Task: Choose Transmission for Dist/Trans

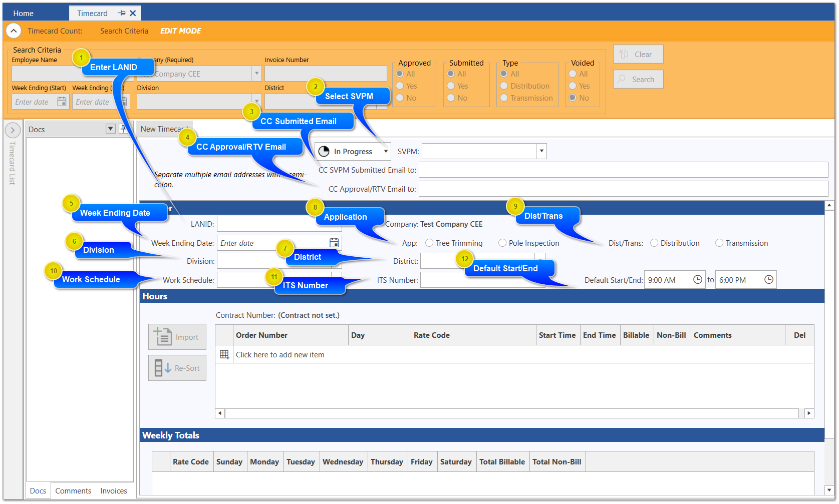Action: (x=719, y=243)
